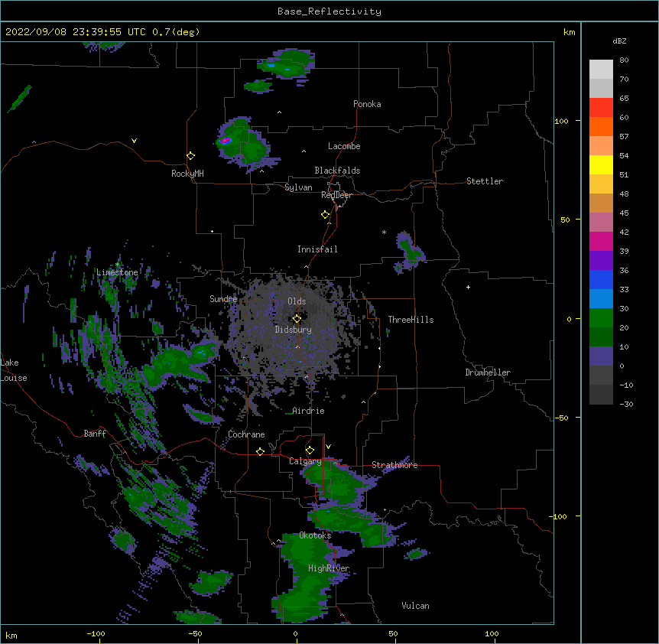Pick the light gray 70-80 dBZ legend swatch
Screen dimensions: 659x644
click(601, 70)
